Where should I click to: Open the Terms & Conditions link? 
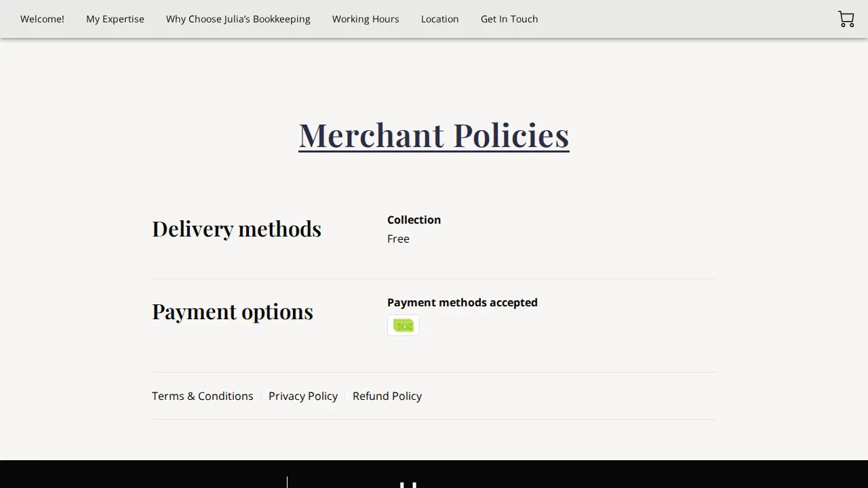pyautogui.click(x=203, y=396)
